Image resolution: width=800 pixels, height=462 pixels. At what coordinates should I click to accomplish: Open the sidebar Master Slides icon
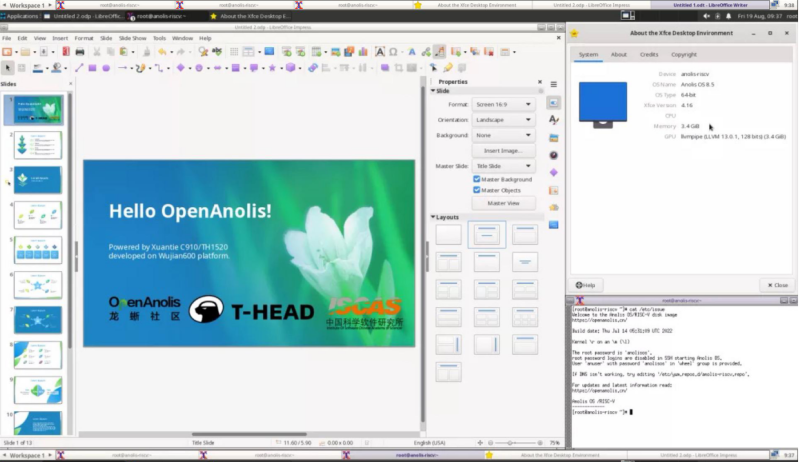(x=554, y=225)
